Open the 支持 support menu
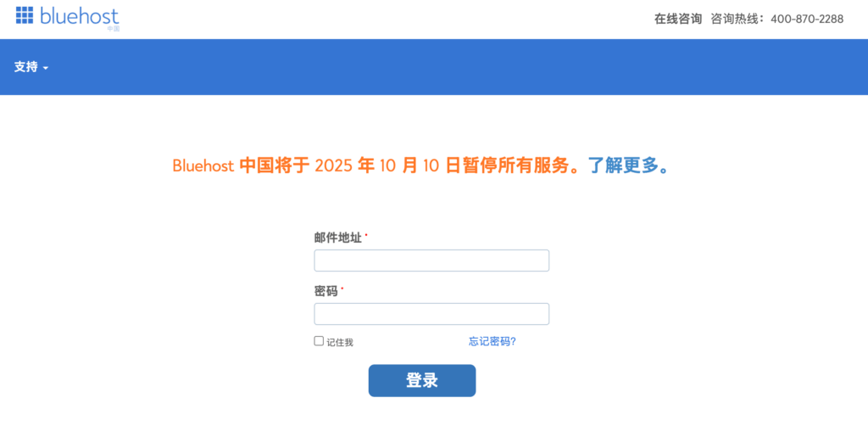 pyautogui.click(x=26, y=67)
